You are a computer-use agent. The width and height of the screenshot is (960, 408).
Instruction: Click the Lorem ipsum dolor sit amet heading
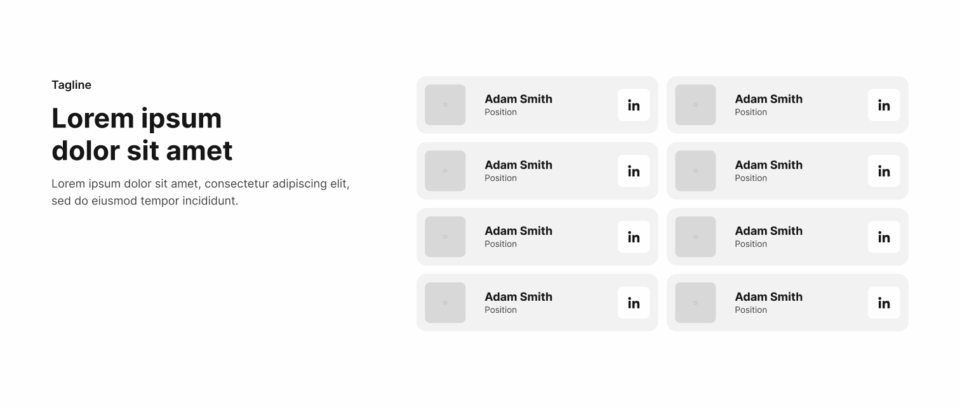tap(142, 134)
